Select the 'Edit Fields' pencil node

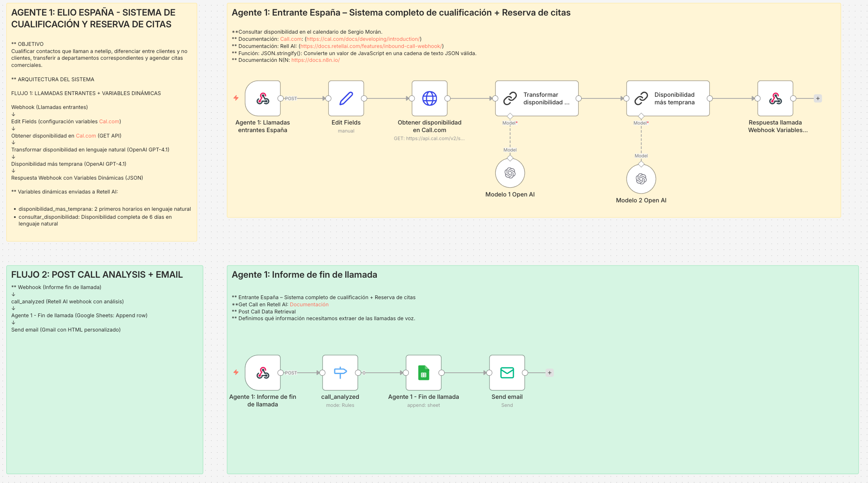point(346,98)
